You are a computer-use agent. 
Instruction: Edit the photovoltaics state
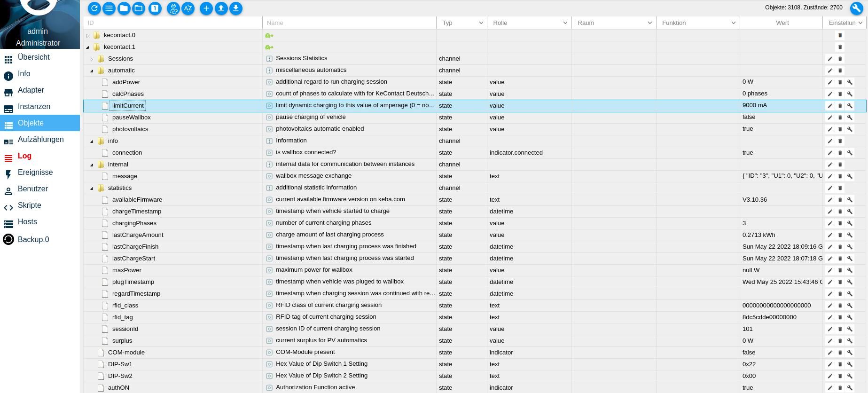tap(830, 129)
